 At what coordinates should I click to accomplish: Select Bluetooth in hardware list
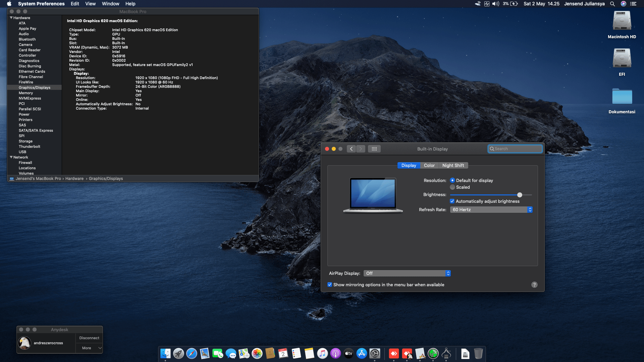27,39
